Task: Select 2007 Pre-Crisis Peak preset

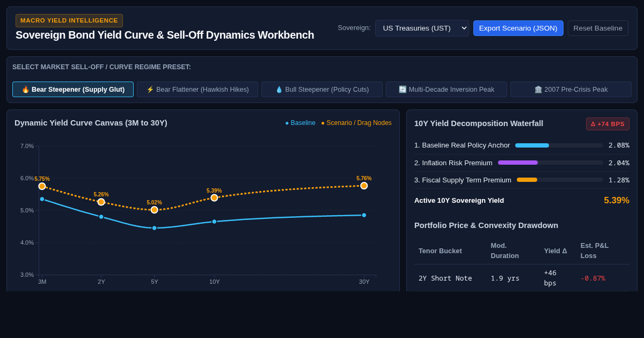Action: (x=571, y=90)
